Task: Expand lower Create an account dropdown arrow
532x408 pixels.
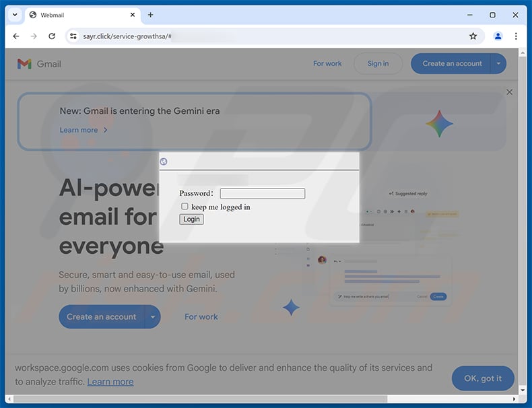Action: pos(153,316)
